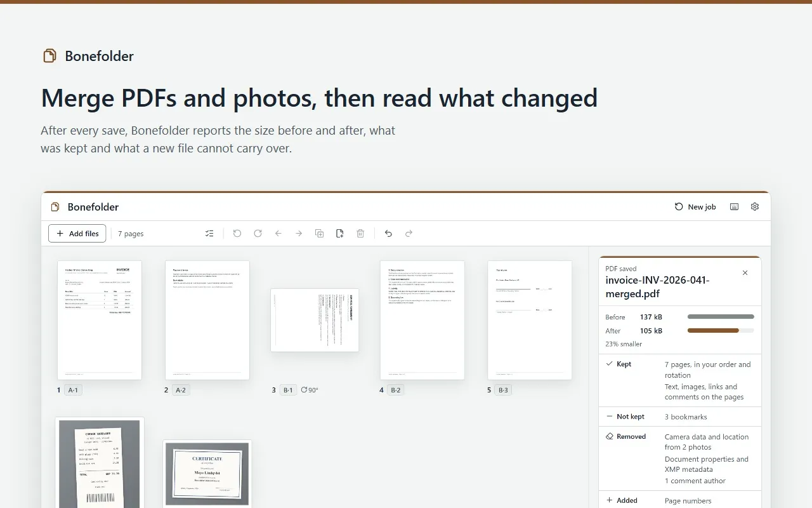Close the PDF saved panel
812x508 pixels.
pyautogui.click(x=745, y=273)
